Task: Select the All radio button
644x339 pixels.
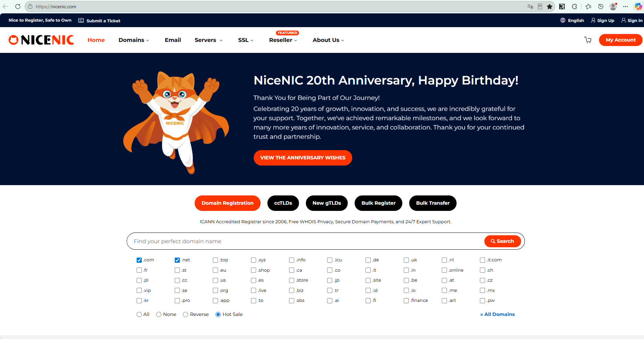Action: (x=139, y=314)
